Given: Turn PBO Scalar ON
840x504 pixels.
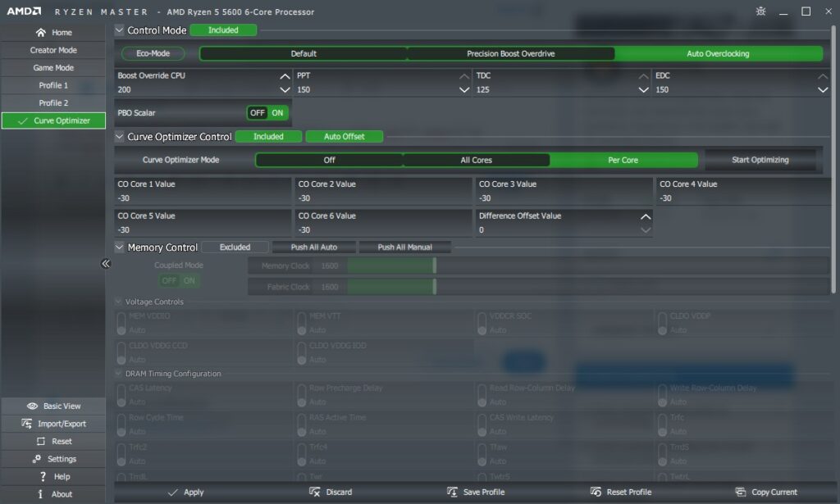Looking at the screenshot, I should (277, 113).
